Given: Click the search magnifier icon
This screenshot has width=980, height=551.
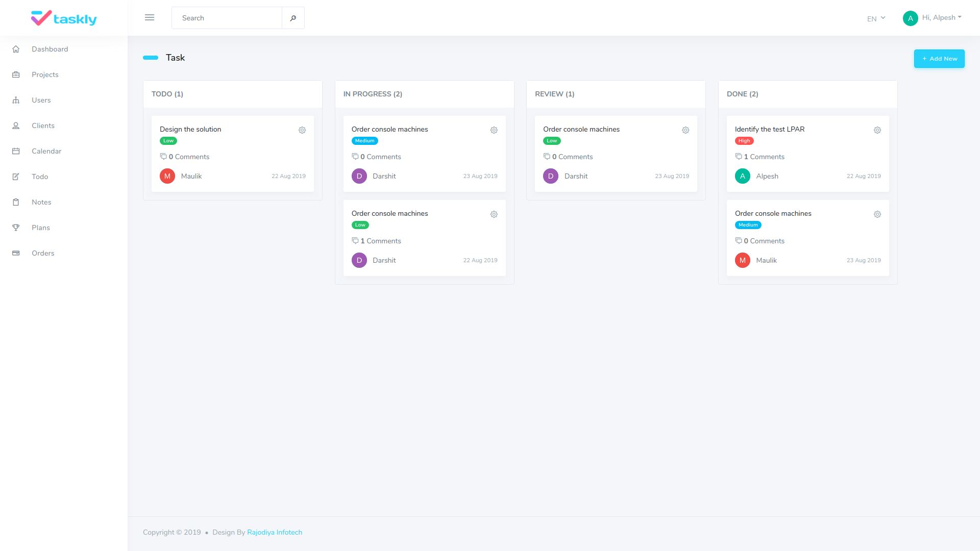Looking at the screenshot, I should click(293, 18).
